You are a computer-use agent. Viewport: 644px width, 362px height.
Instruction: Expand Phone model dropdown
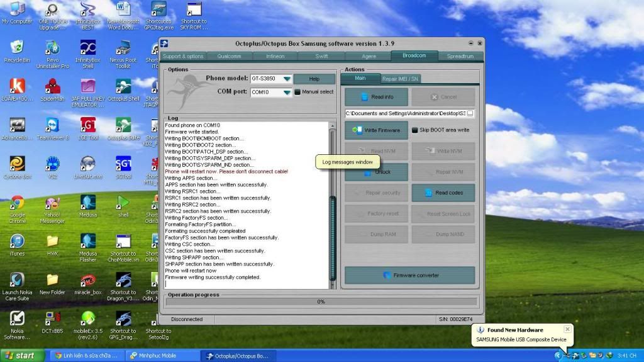[287, 79]
